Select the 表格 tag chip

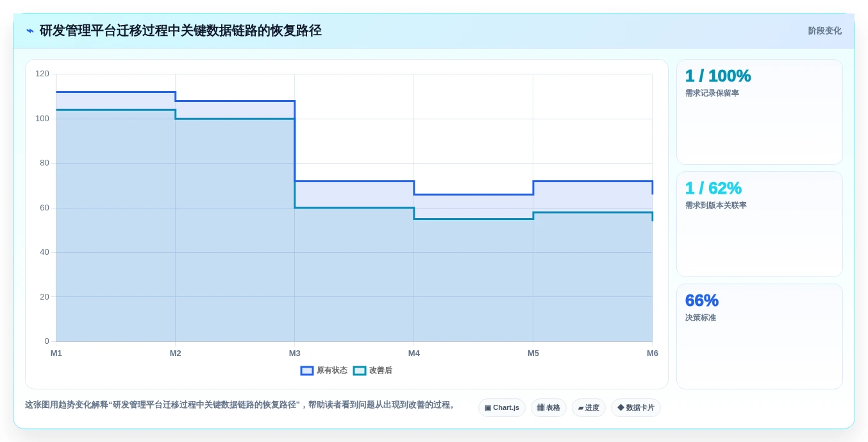pyautogui.click(x=549, y=408)
